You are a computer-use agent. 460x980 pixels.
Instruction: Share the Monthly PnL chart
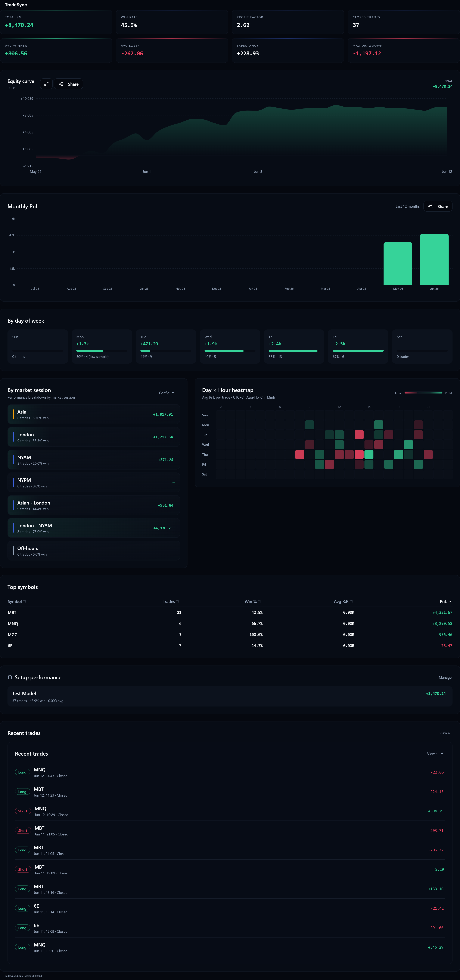pos(438,206)
